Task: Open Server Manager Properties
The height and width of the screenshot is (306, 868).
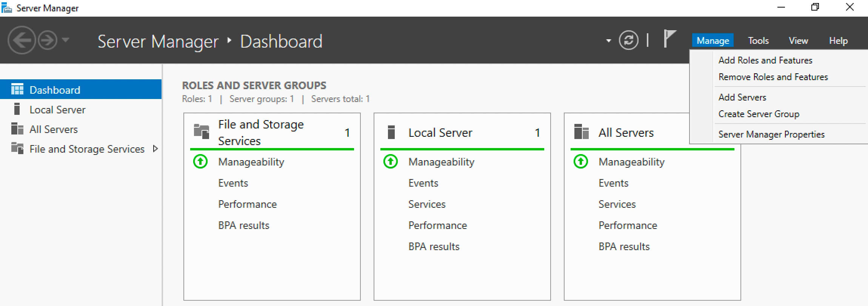Action: point(771,134)
